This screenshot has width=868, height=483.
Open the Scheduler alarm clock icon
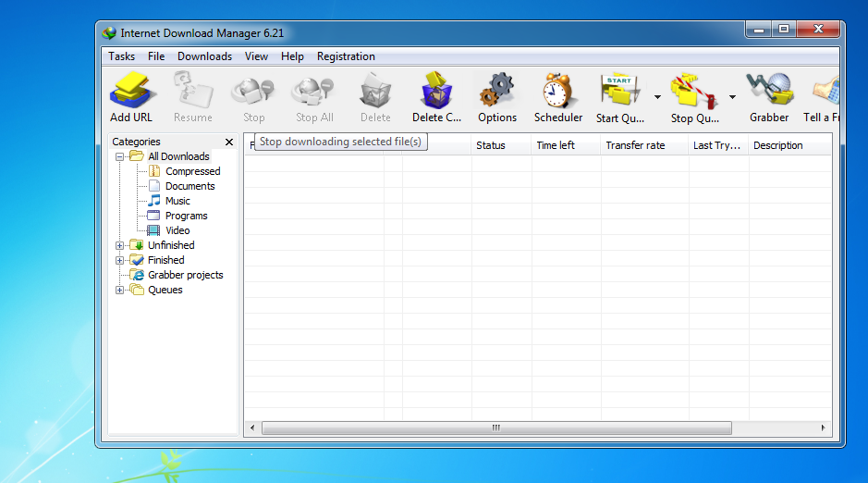557,90
